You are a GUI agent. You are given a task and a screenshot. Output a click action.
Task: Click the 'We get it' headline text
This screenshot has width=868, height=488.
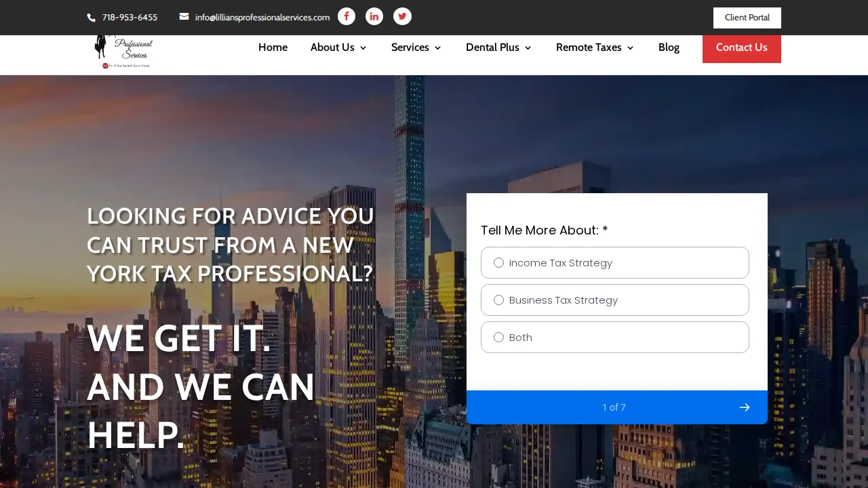pyautogui.click(x=179, y=338)
